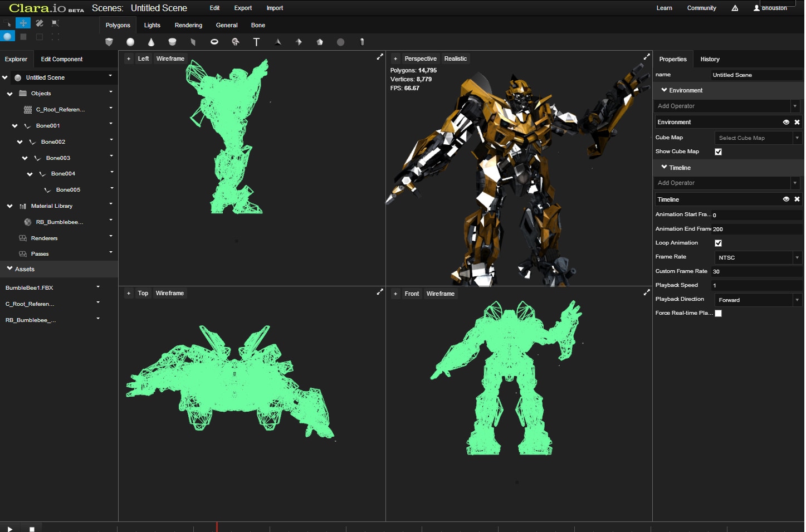Create an octahedron primitive
Screen dimensions: 806x532
pos(299,42)
